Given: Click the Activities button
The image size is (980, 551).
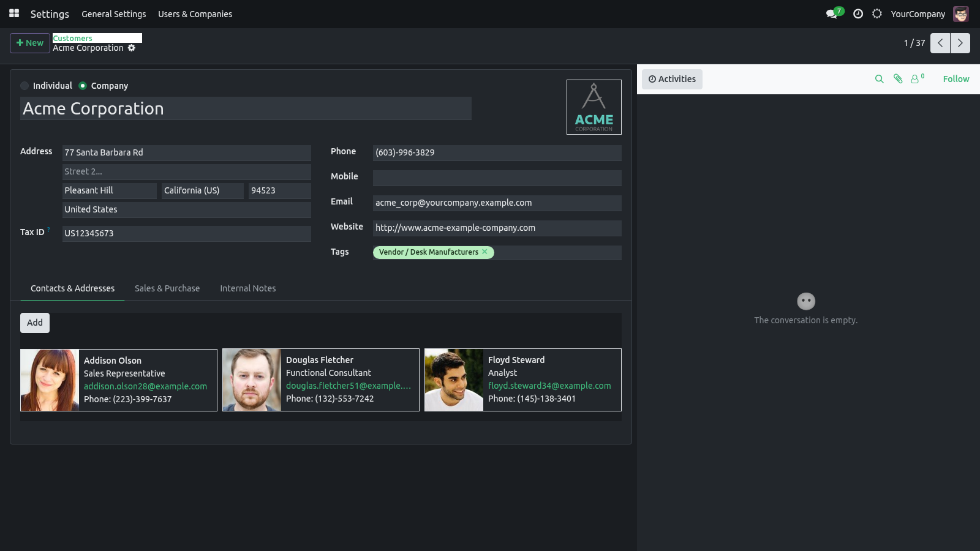Looking at the screenshot, I should 672,79.
